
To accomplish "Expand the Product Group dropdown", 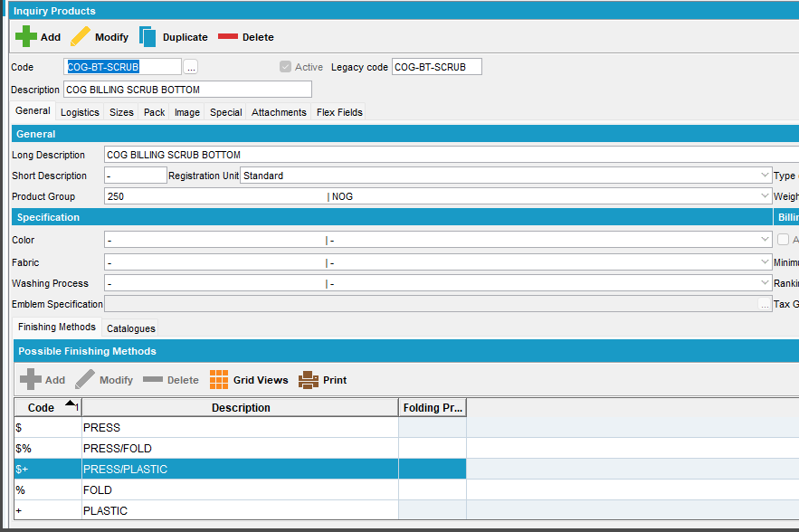I will [766, 196].
